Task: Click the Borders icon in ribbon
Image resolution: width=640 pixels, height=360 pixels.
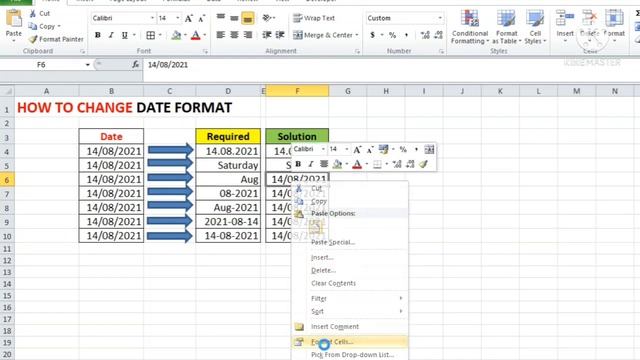Action: (151, 35)
